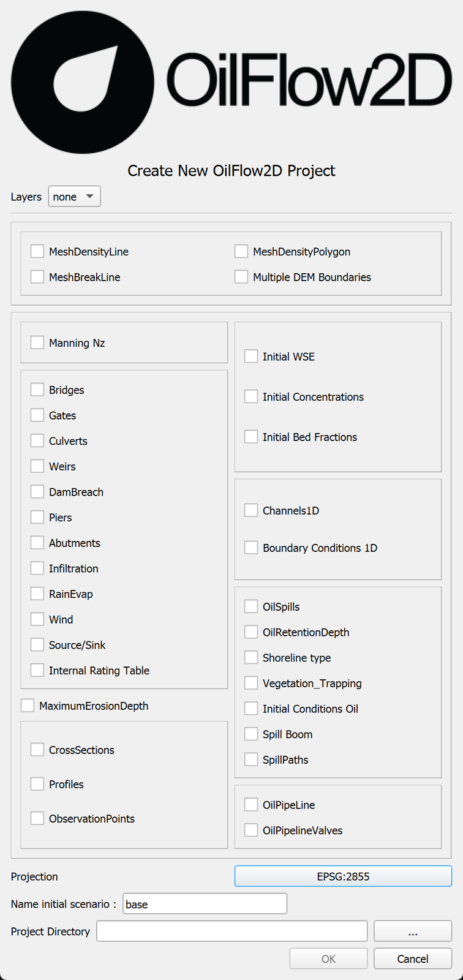Toggle the DamBreach checkbox
This screenshot has height=980, width=463.
coord(37,492)
